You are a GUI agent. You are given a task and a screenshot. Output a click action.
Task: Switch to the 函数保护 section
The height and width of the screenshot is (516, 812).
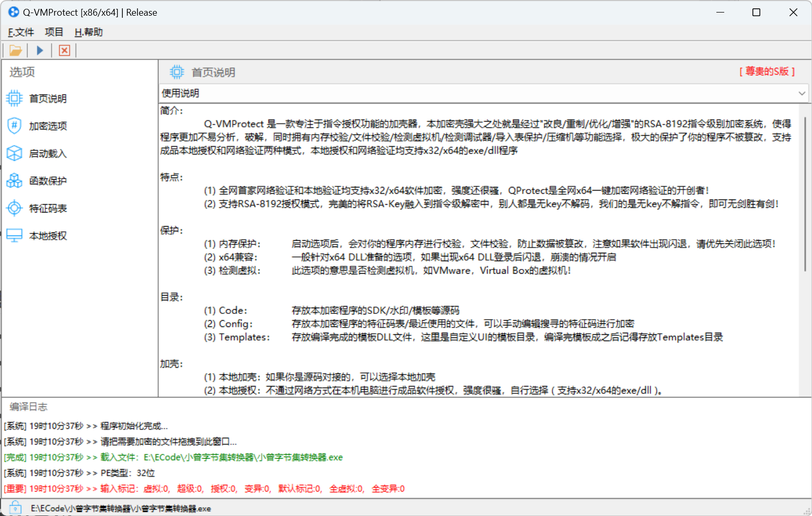[x=48, y=180]
